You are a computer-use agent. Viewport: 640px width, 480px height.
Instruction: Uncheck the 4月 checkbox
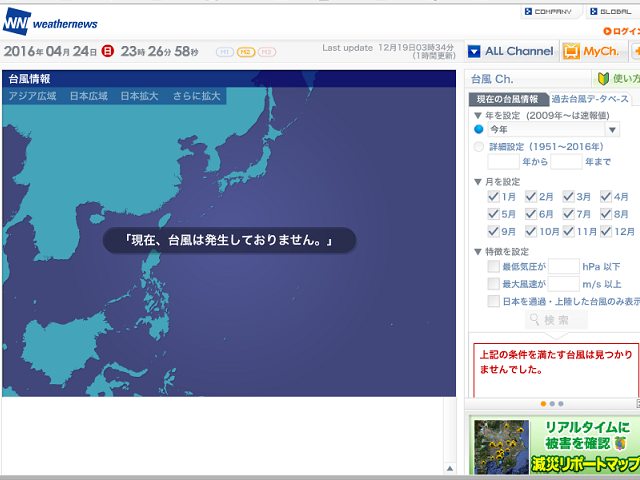(606, 197)
